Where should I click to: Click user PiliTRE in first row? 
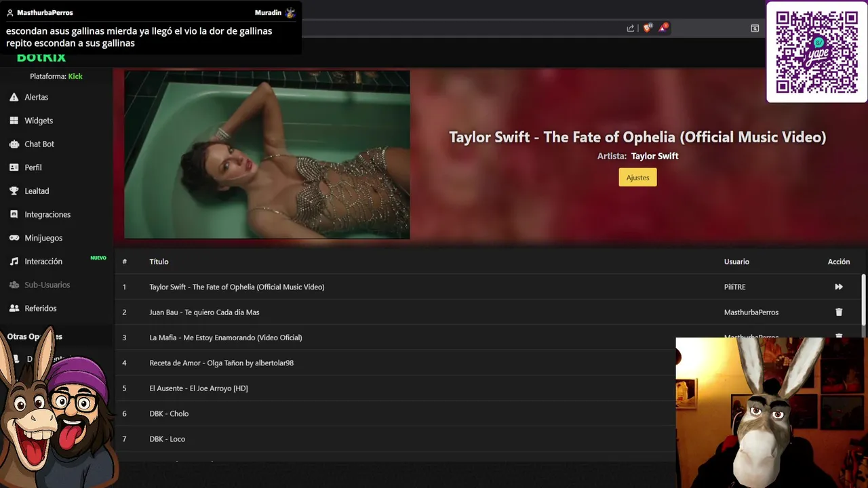[x=734, y=287]
